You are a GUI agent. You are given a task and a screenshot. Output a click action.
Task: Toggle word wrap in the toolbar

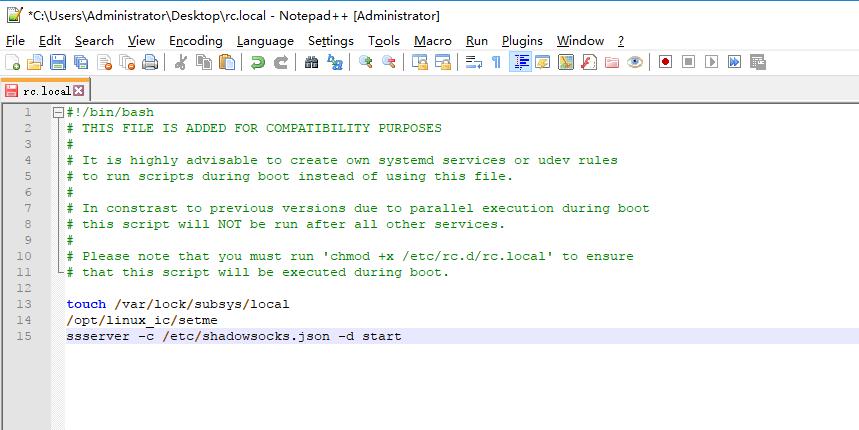pos(473,63)
